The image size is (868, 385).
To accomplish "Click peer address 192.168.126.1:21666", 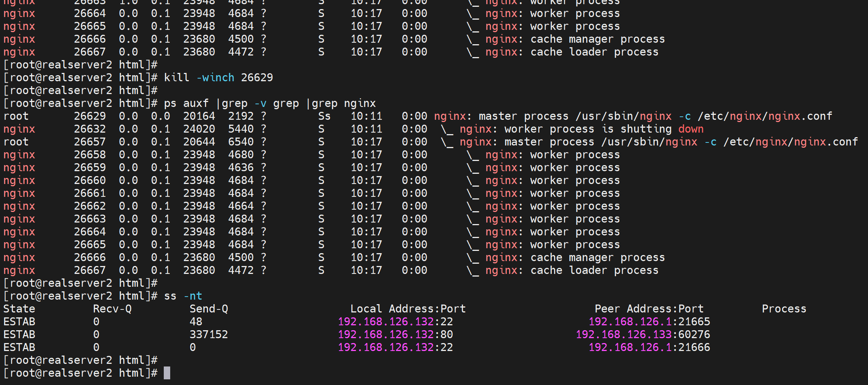I will pyautogui.click(x=649, y=347).
